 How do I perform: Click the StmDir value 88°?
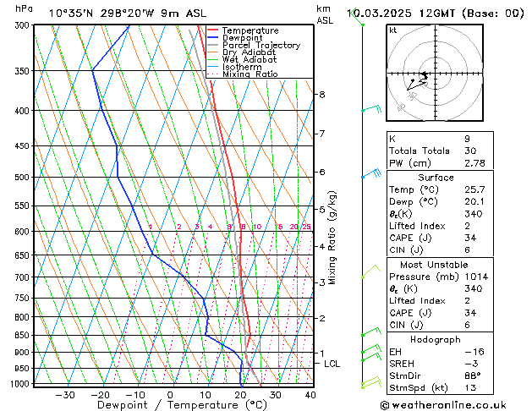point(473,375)
